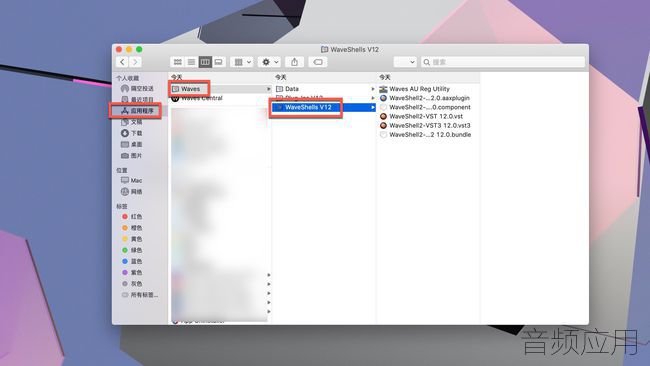650x366 pixels.
Task: Click the Share toolbar icon
Action: tap(294, 62)
